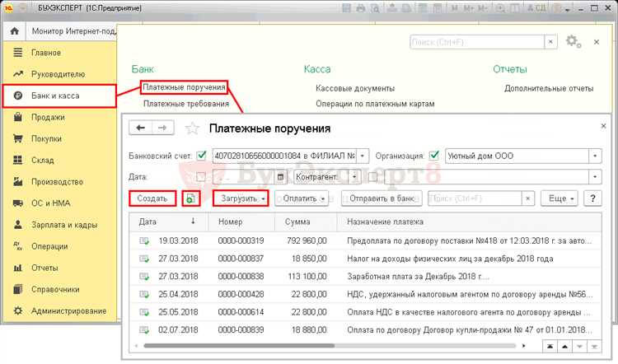Jump to the last list row button
618x364 pixels.
594,347
